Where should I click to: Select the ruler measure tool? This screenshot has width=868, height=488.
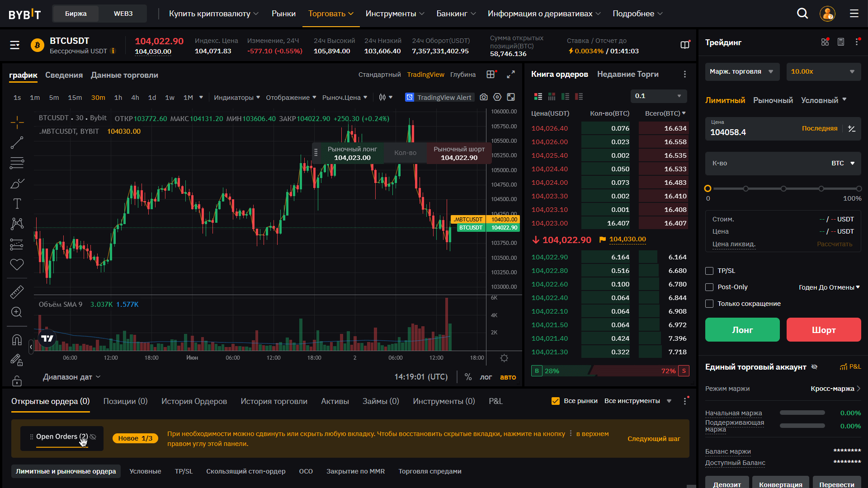click(x=17, y=292)
